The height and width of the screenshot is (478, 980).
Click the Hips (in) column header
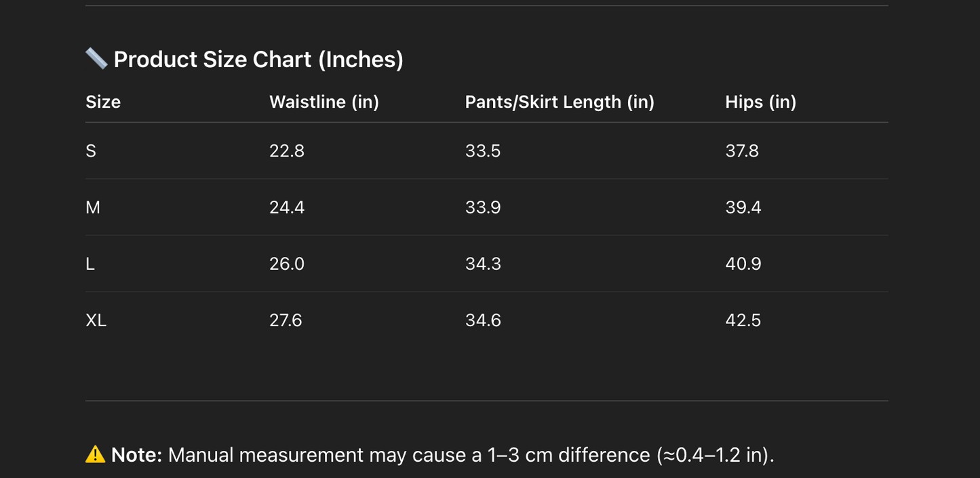(760, 102)
